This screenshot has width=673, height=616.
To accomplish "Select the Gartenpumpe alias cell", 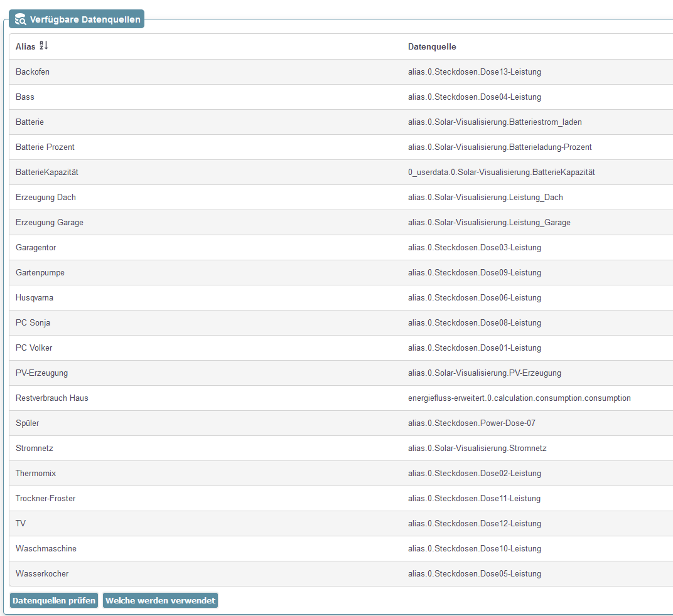I will [40, 272].
